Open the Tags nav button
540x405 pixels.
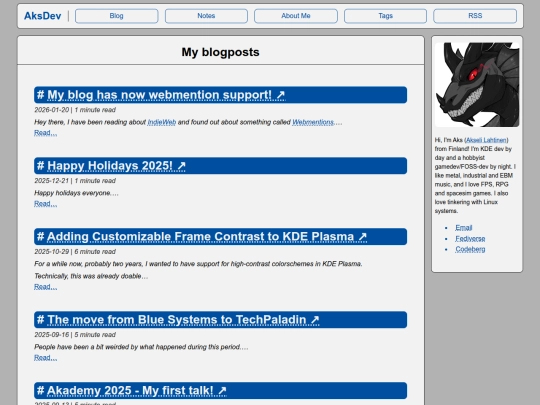385,16
